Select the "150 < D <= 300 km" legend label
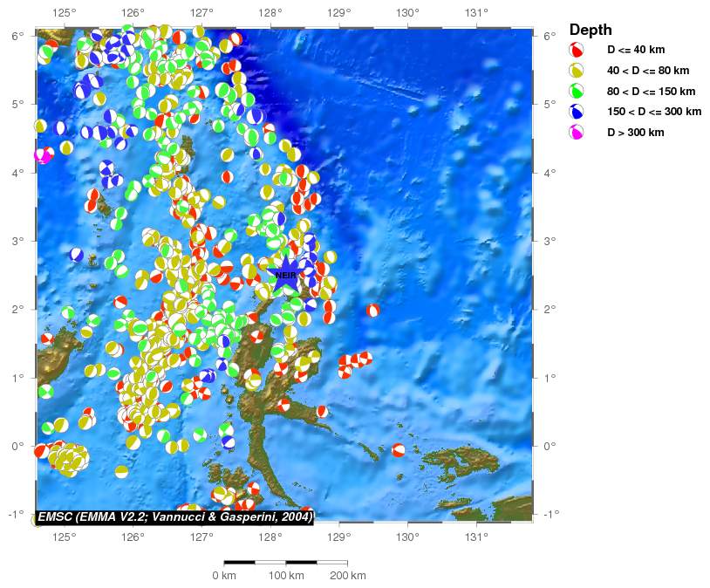 coord(654,112)
